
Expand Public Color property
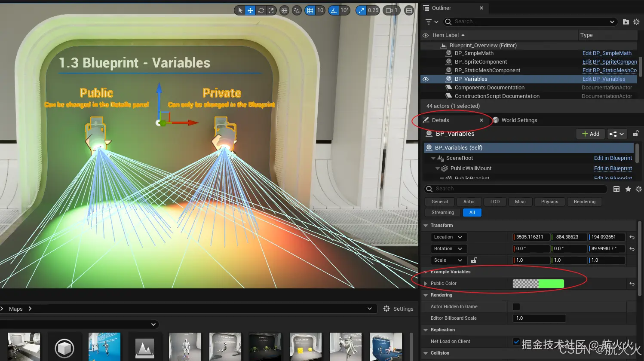[426, 284]
